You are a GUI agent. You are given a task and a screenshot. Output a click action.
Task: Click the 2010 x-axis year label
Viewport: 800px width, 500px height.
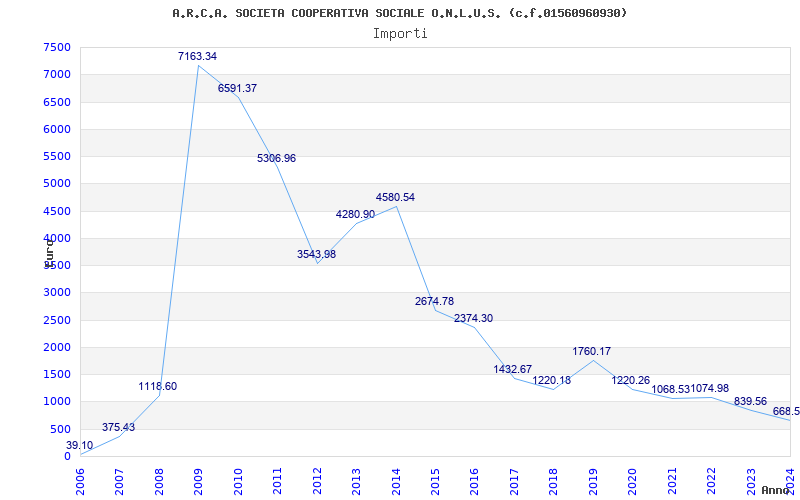[238, 481]
